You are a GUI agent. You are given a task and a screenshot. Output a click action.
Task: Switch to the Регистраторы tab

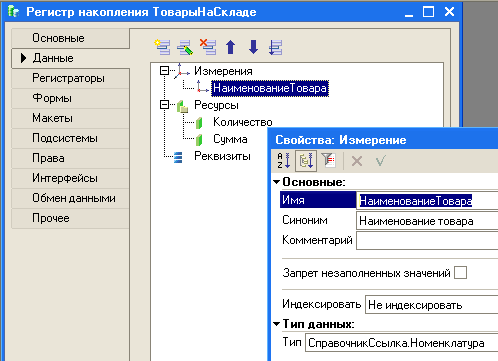pos(70,78)
